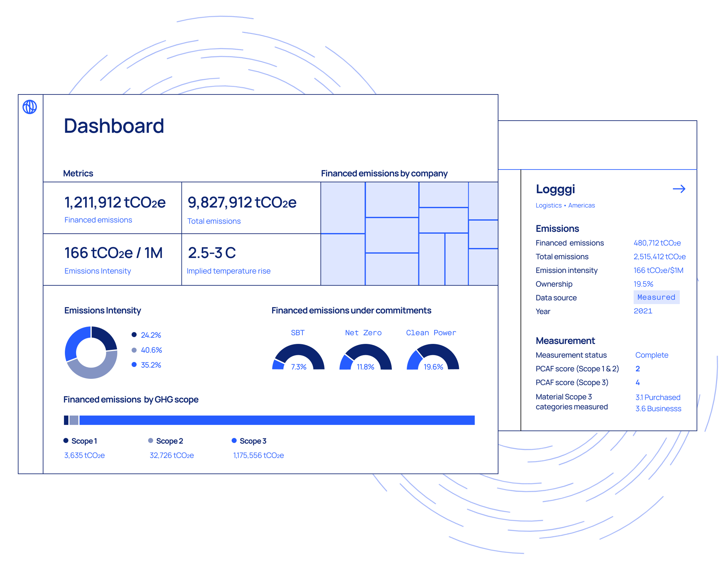Open the Logistics • Americas link
Viewport: 728px width, 568px height.
(565, 205)
